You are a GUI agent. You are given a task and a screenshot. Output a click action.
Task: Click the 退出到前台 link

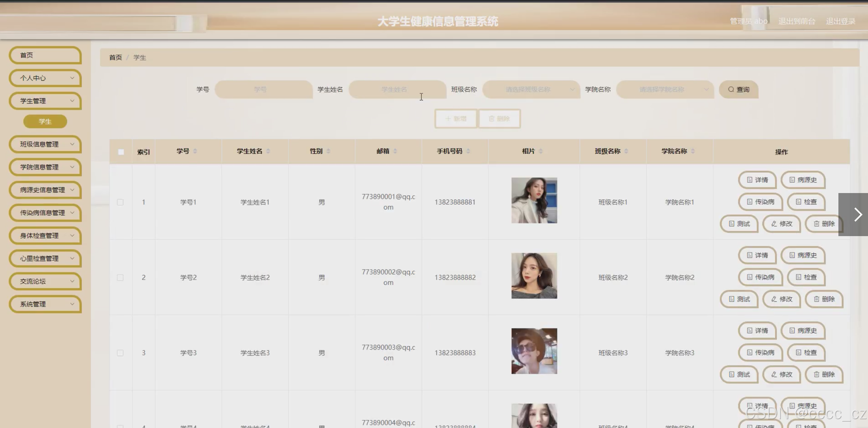[797, 22]
